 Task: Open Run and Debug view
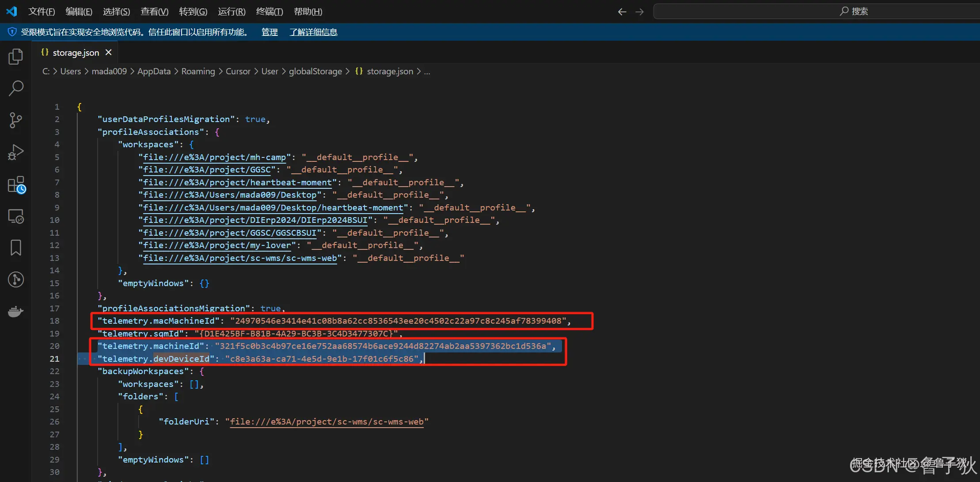16,152
